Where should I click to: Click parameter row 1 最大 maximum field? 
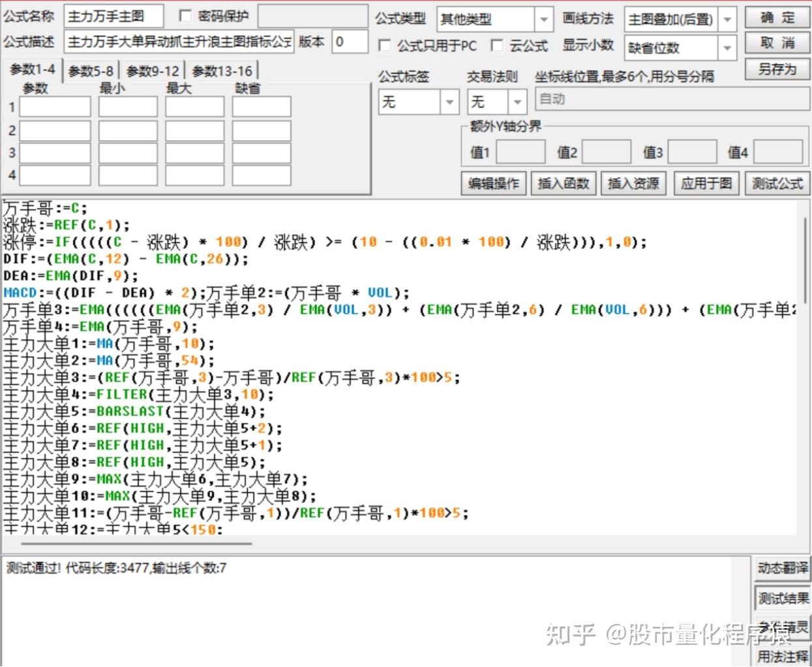pos(194,107)
